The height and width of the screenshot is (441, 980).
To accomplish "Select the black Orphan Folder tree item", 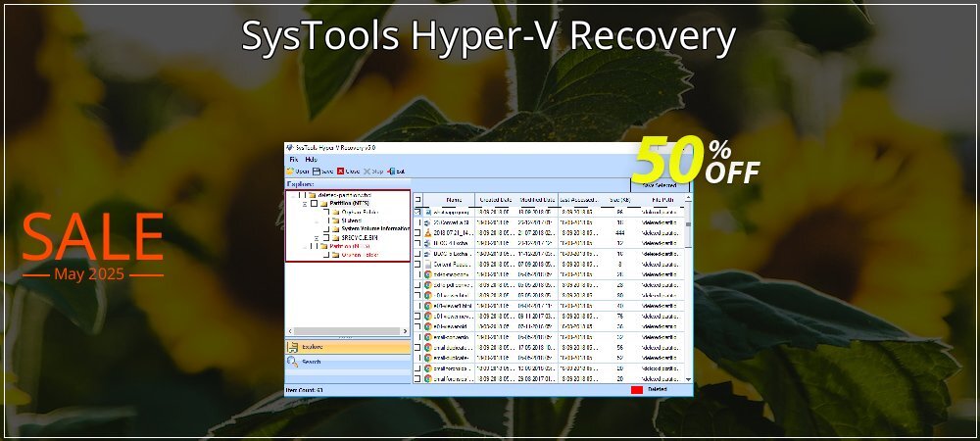I will pyautogui.click(x=360, y=212).
